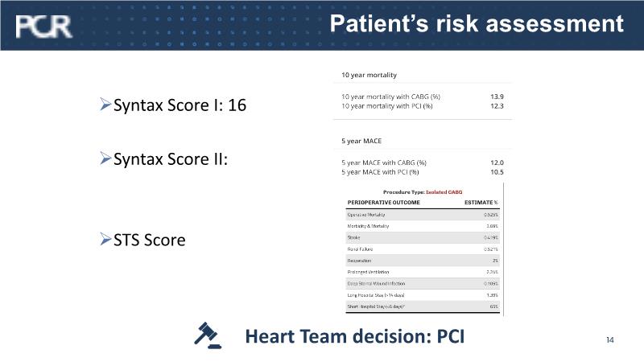Image resolution: width=644 pixels, height=362 pixels.
Task: Click the Heart Team decision: PCI text
Action: coord(355,335)
